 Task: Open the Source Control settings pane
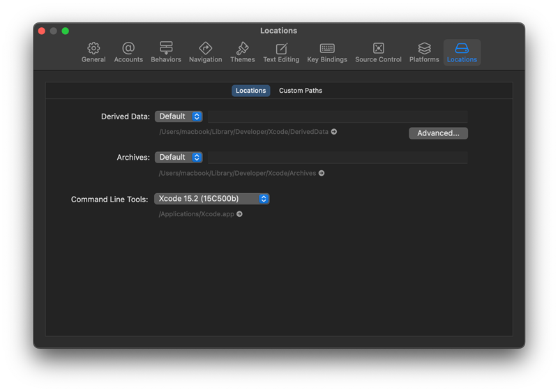(378, 52)
